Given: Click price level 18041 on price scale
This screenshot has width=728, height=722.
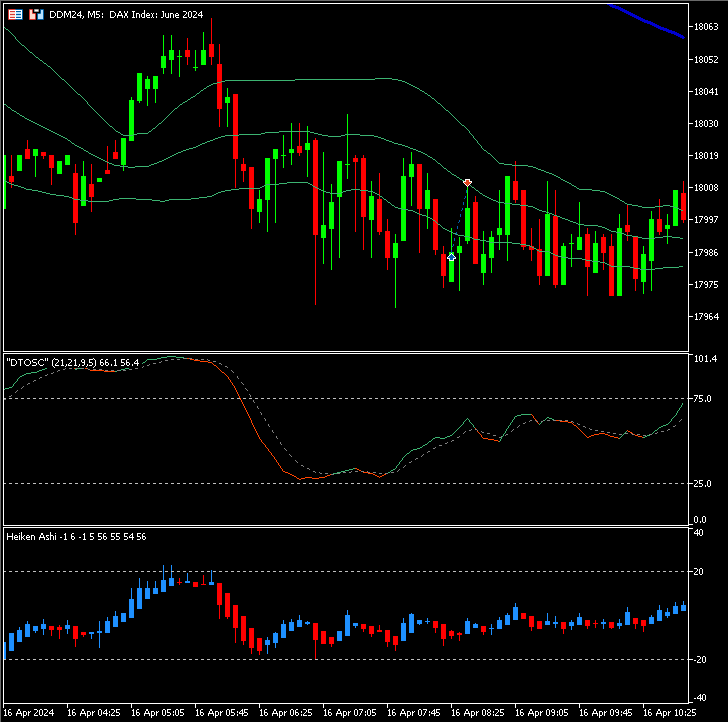Looking at the screenshot, I should tap(706, 91).
